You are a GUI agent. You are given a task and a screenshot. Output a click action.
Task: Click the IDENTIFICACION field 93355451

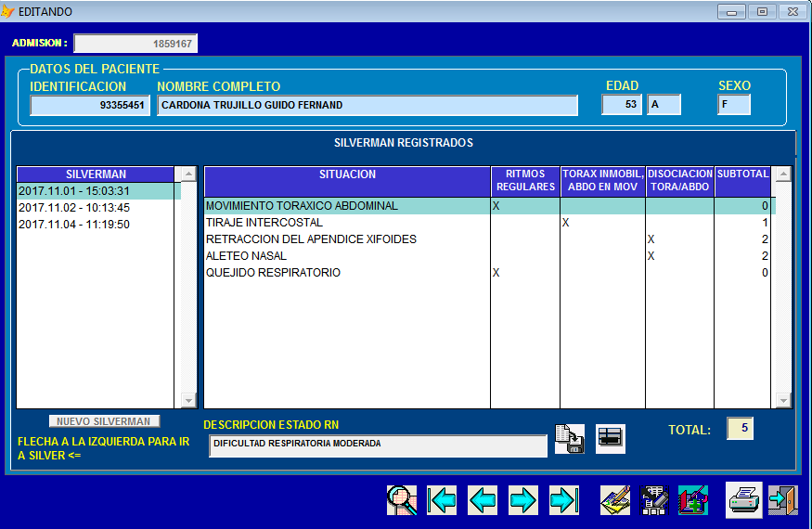pos(90,105)
